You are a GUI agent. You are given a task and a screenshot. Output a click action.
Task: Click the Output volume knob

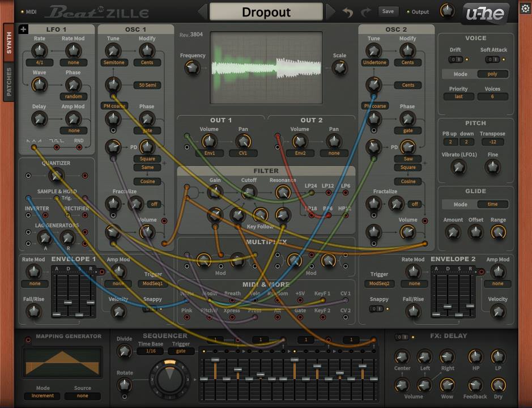pyautogui.click(x=447, y=11)
